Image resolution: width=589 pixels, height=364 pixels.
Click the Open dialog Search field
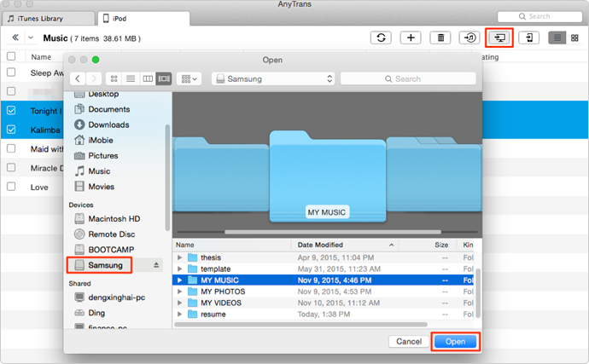point(408,78)
